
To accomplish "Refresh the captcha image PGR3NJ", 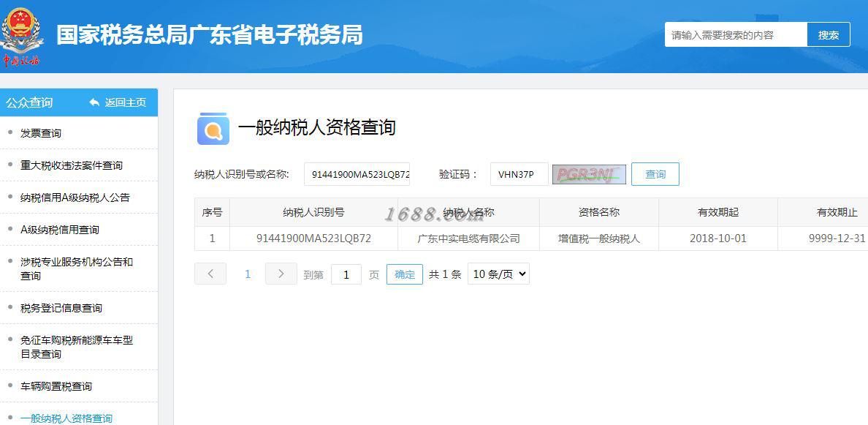I will click(589, 174).
